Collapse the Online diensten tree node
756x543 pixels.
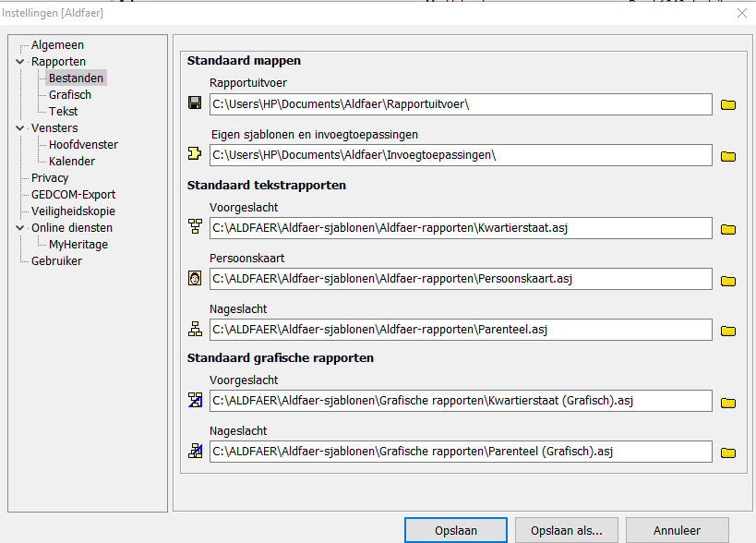point(20,228)
